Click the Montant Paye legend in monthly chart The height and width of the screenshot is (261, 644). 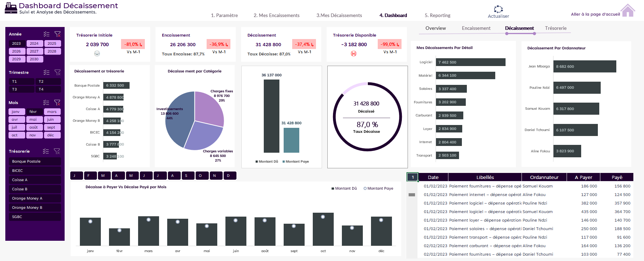click(378, 188)
